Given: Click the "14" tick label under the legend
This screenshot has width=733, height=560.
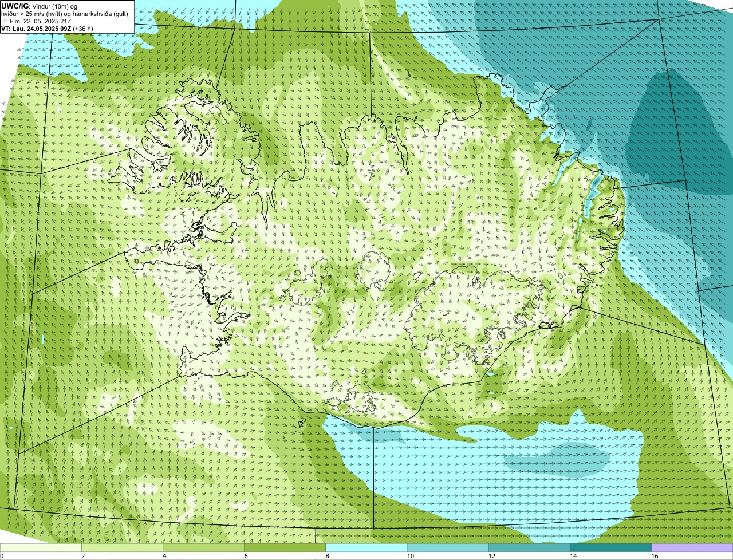Looking at the screenshot, I should point(573,556).
